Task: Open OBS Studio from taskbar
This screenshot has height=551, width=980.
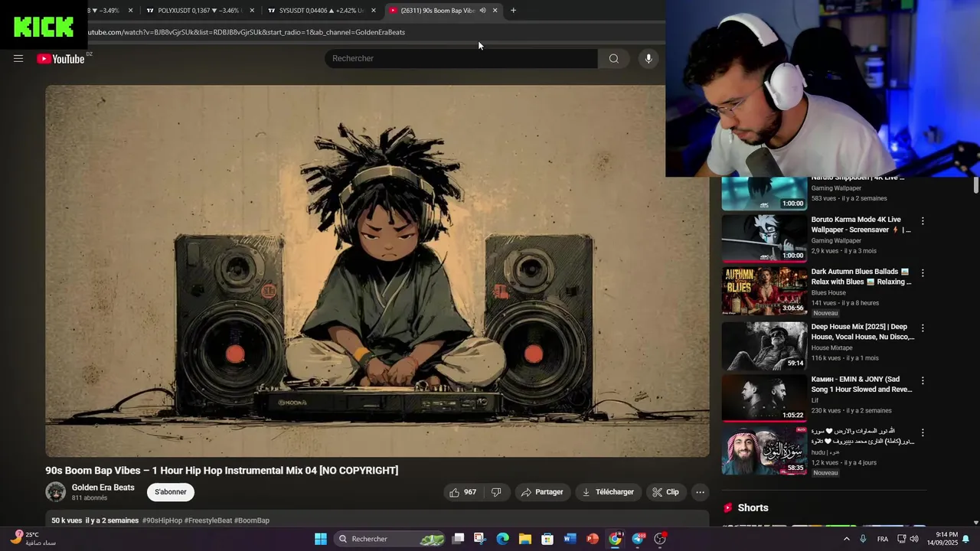Action: pyautogui.click(x=660, y=539)
